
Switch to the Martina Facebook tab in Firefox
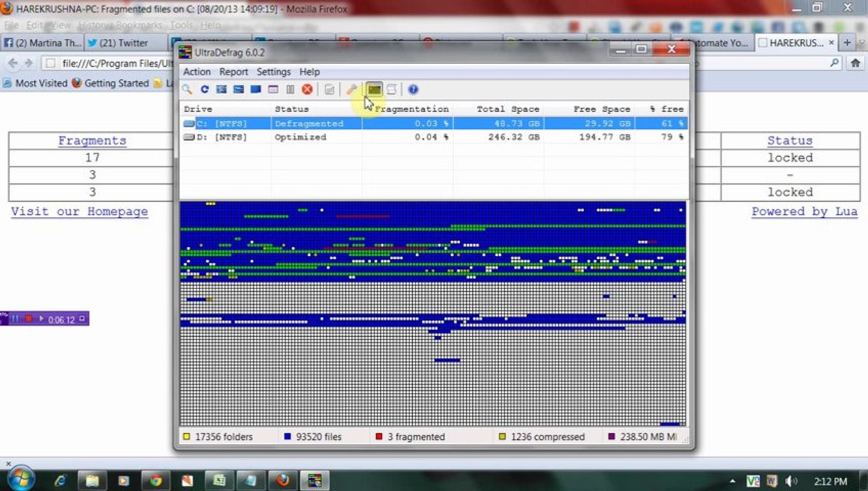coord(42,42)
